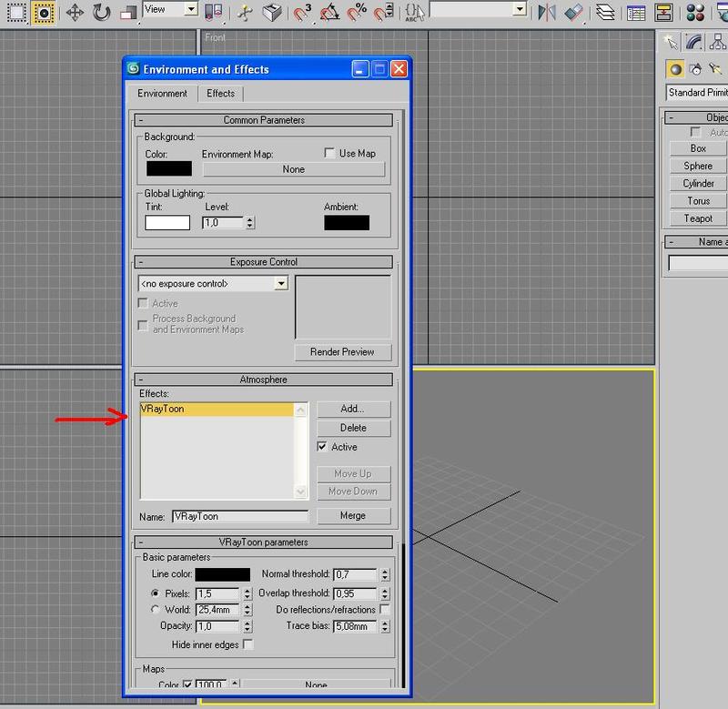
Task: Click the Mirror tool icon
Action: click(x=547, y=13)
